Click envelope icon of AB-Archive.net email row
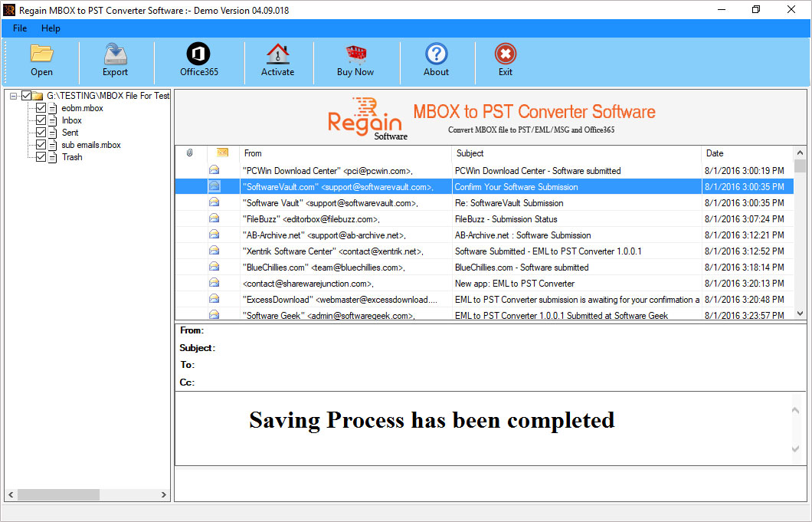Image resolution: width=812 pixels, height=522 pixels. [x=214, y=235]
